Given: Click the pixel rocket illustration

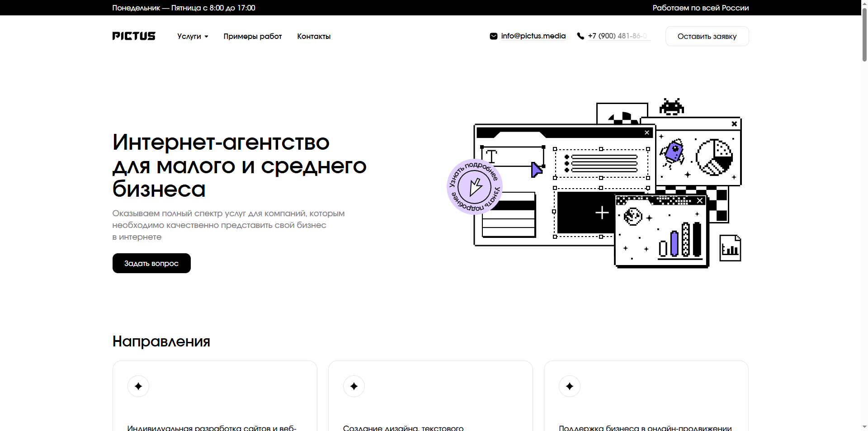Looking at the screenshot, I should point(673,153).
